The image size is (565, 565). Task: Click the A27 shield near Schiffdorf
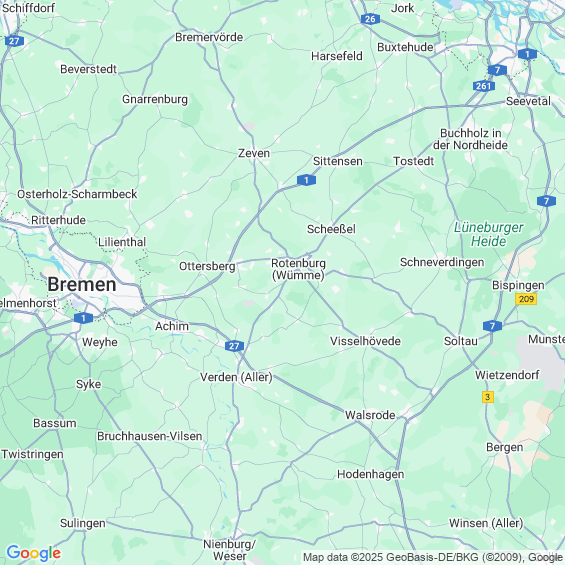pos(14,41)
